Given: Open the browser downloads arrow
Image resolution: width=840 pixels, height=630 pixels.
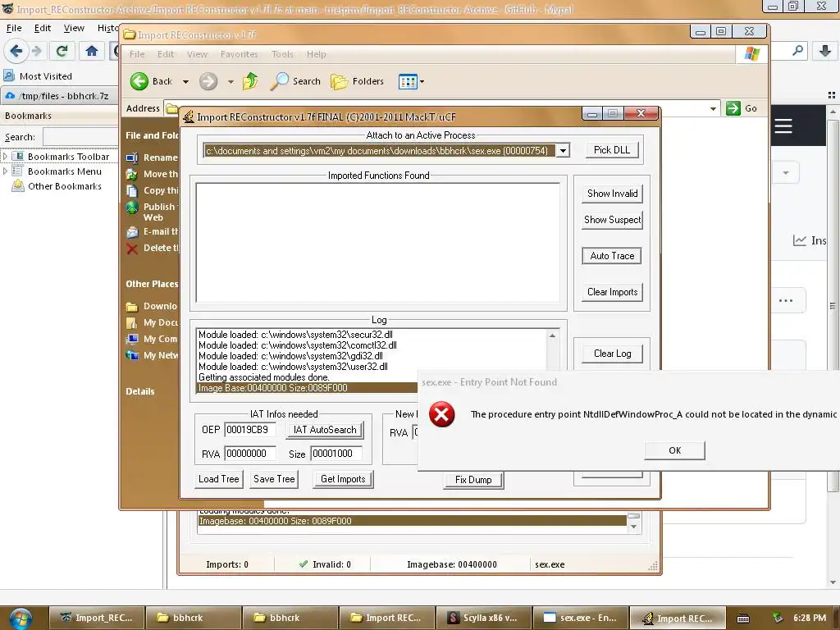Looking at the screenshot, I should pyautogui.click(x=825, y=51).
